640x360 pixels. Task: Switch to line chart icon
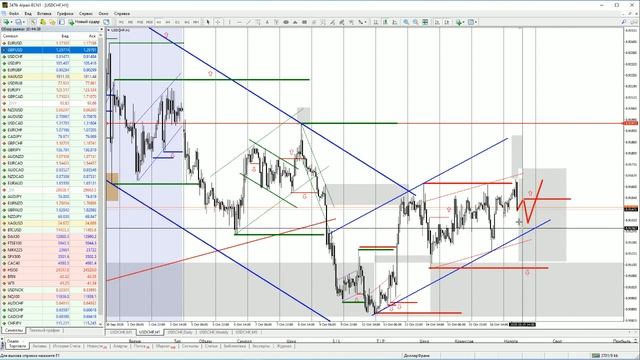point(394,22)
